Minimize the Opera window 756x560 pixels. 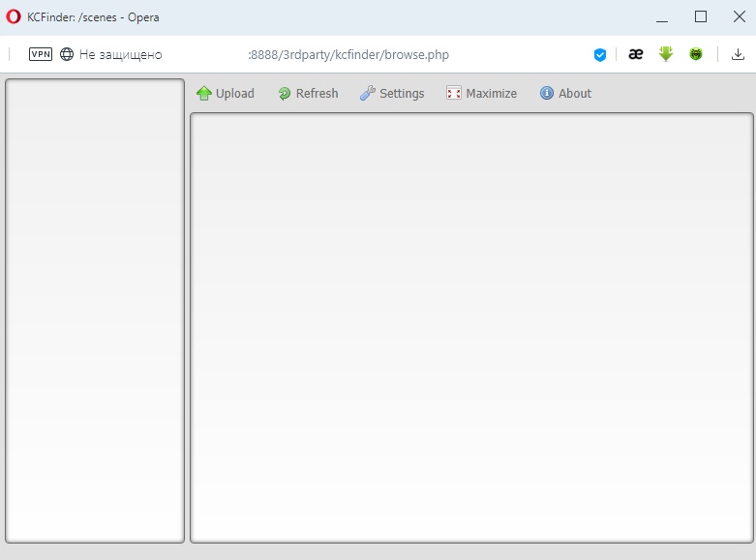[x=662, y=16]
